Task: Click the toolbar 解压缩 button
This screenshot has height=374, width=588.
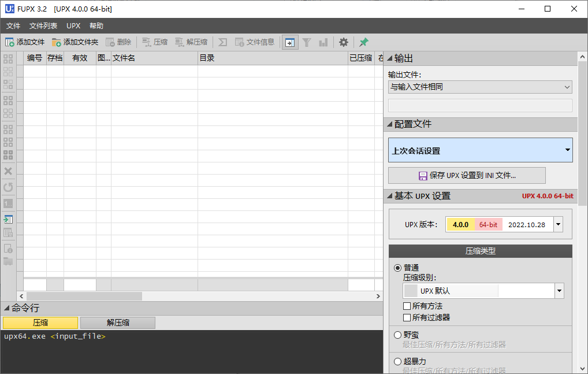Action: click(191, 42)
